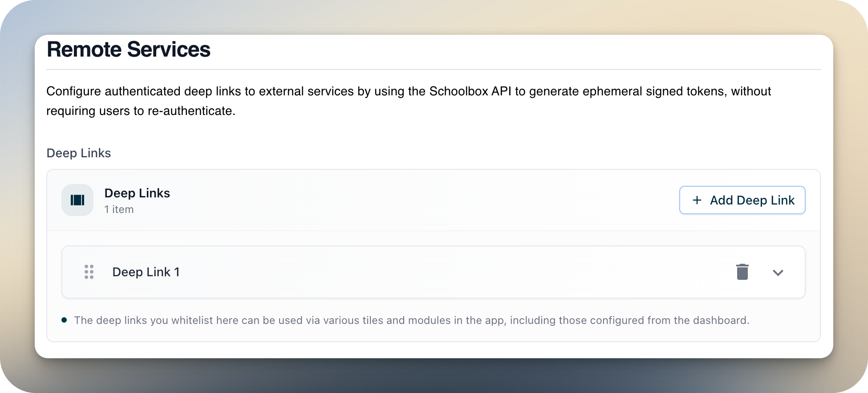Click the Remote Services page heading

(129, 49)
